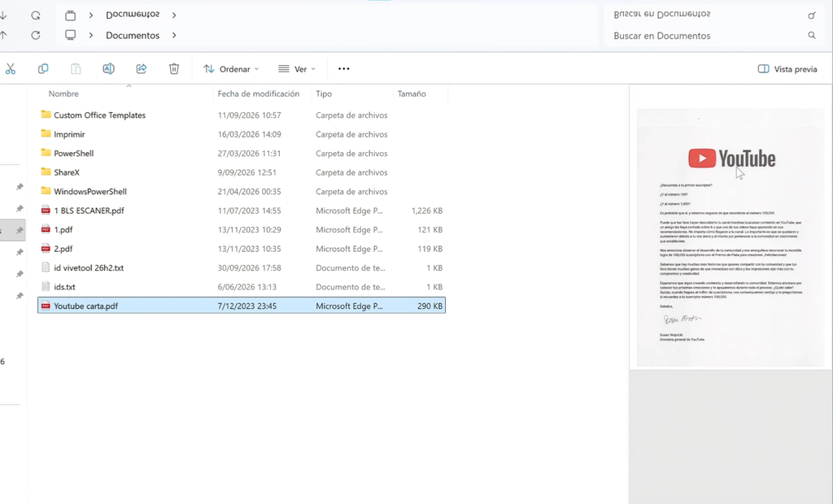The width and height of the screenshot is (833, 504).
Task: Click the upright Documentos breadcrumb
Action: pyautogui.click(x=133, y=36)
